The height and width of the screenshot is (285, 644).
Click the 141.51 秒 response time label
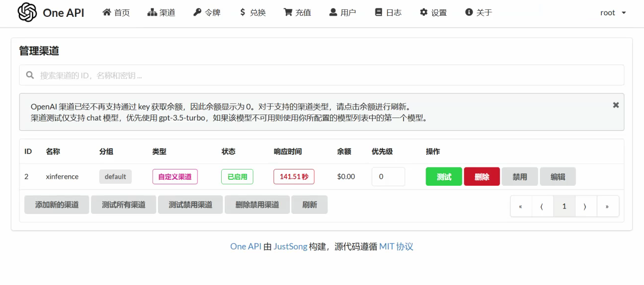(x=294, y=177)
